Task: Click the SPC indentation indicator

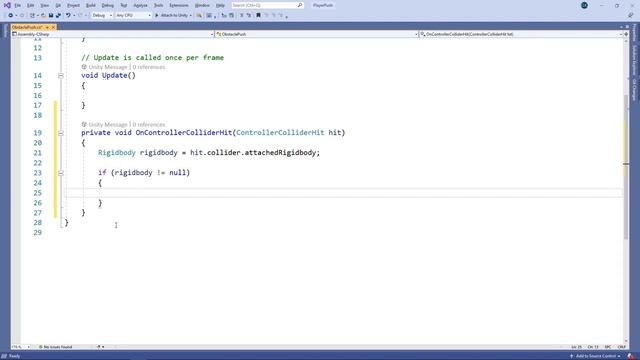Action: (608, 347)
